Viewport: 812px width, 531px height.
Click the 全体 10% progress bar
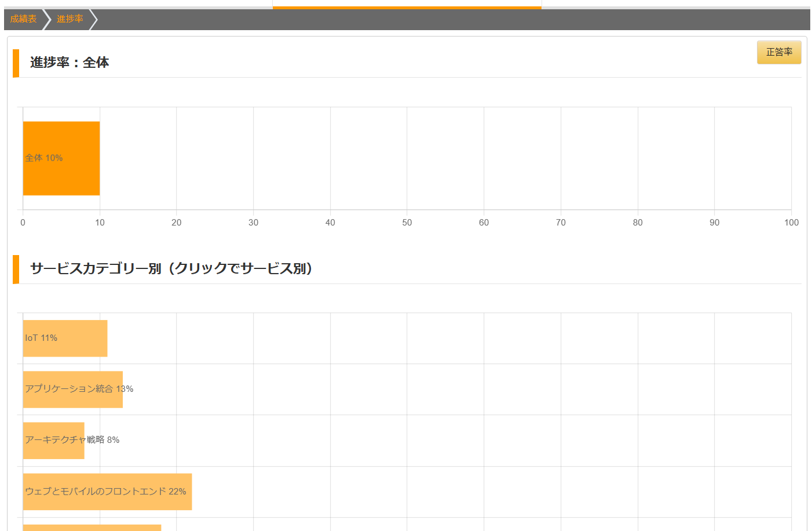coord(61,158)
